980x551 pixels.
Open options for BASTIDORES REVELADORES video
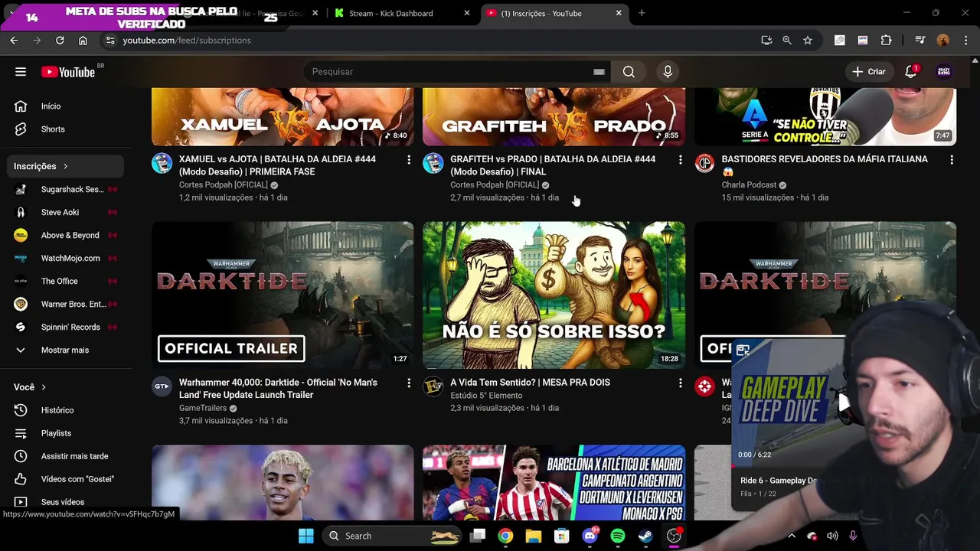(951, 159)
